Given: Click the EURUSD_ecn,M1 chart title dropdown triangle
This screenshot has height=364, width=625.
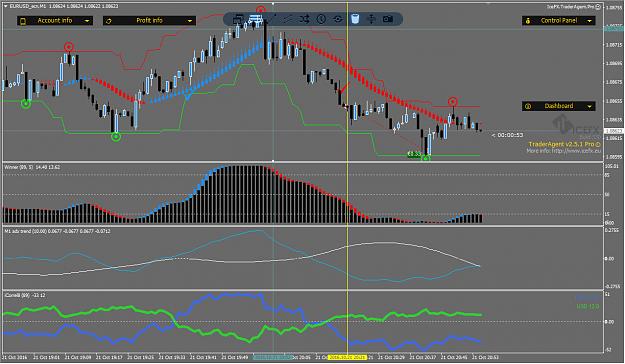Looking at the screenshot, I should coord(6,6).
